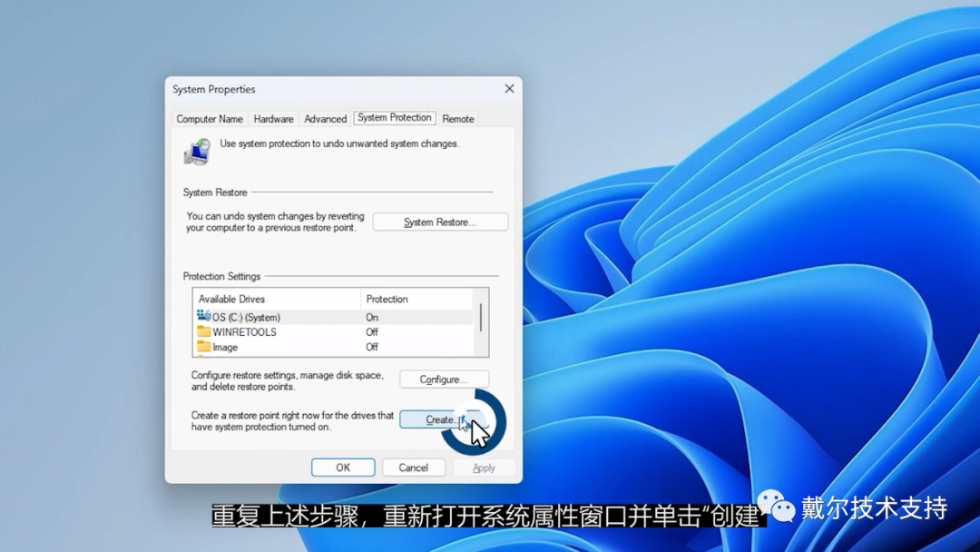Click the Configure... button
980x552 pixels.
pyautogui.click(x=444, y=379)
